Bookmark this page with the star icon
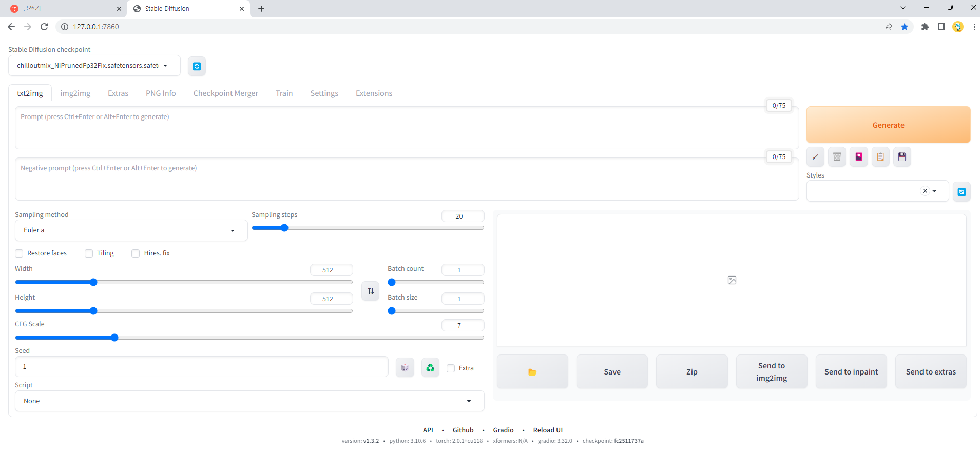The image size is (980, 453). pos(905,27)
